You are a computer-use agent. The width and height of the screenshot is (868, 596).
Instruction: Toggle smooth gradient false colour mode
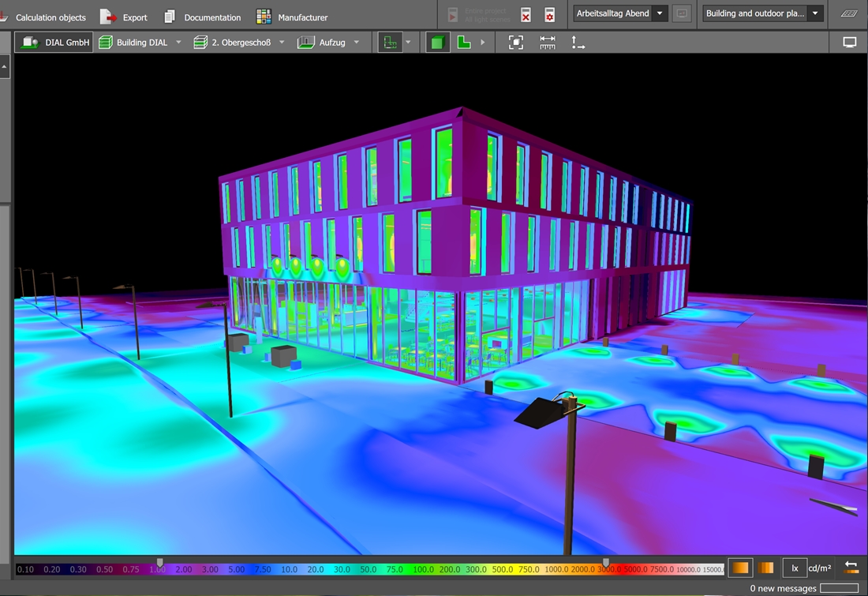(x=739, y=568)
